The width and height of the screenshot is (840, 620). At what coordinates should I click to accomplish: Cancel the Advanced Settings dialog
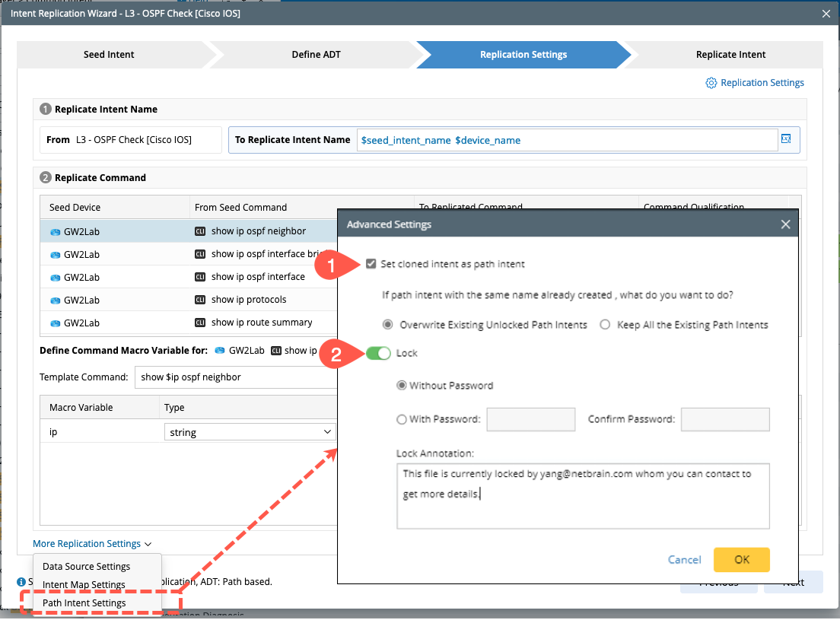684,559
